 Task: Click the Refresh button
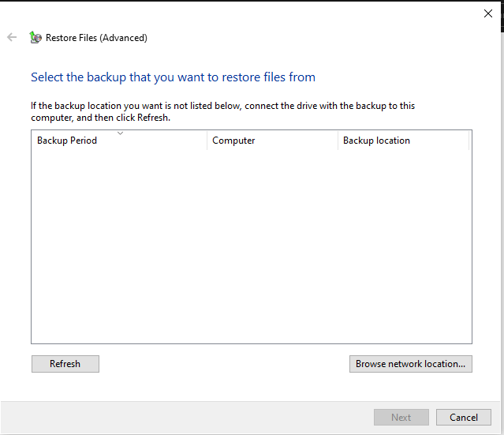(65, 364)
